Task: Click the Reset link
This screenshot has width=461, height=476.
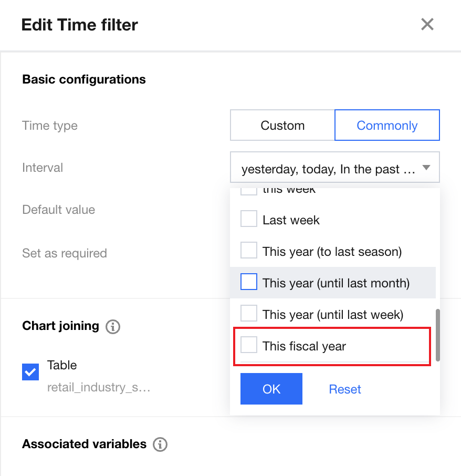Action: [x=345, y=389]
